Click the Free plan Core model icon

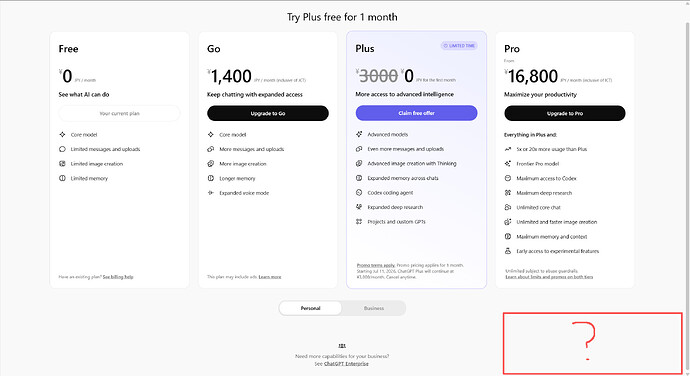62,135
